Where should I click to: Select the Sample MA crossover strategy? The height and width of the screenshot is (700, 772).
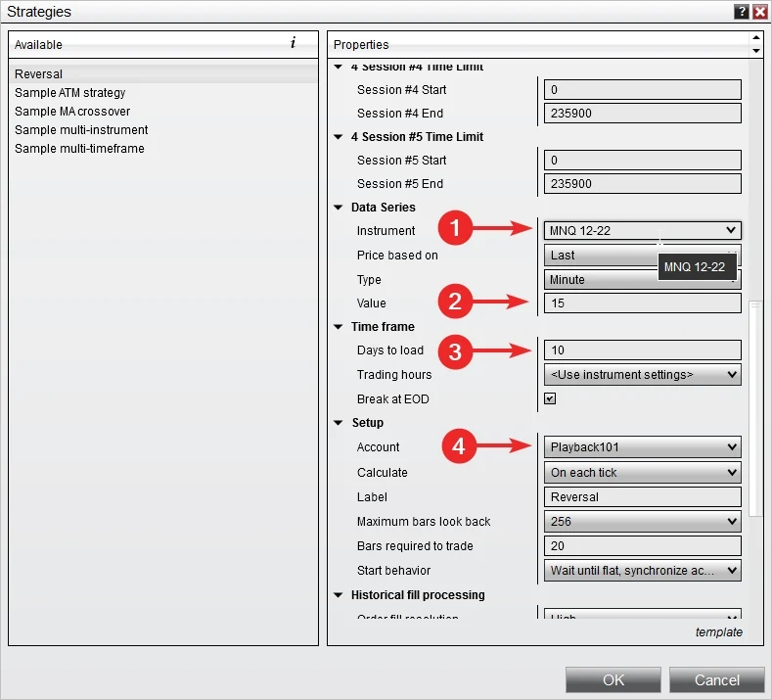[x=72, y=112]
